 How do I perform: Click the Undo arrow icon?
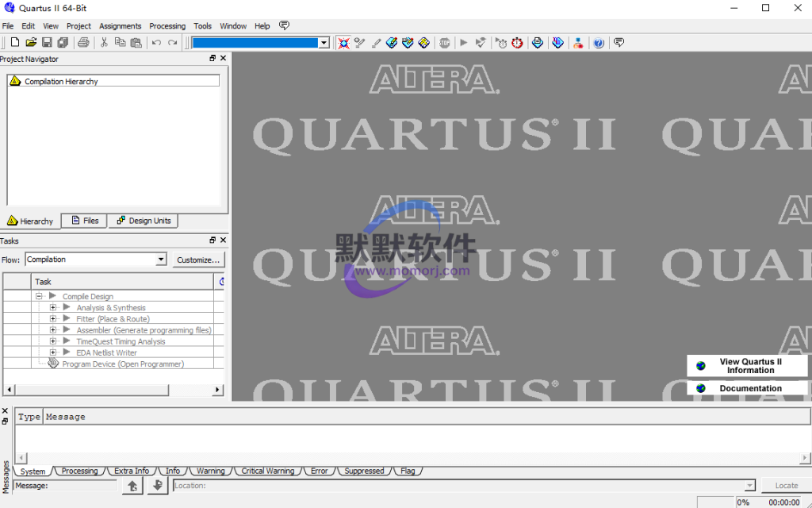(156, 43)
